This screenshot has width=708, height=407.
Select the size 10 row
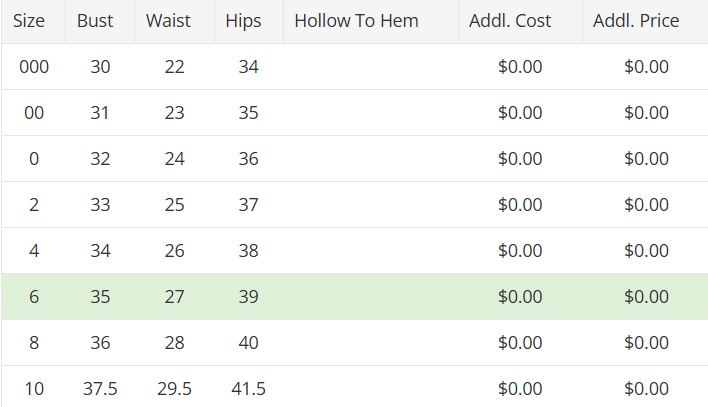coord(355,388)
